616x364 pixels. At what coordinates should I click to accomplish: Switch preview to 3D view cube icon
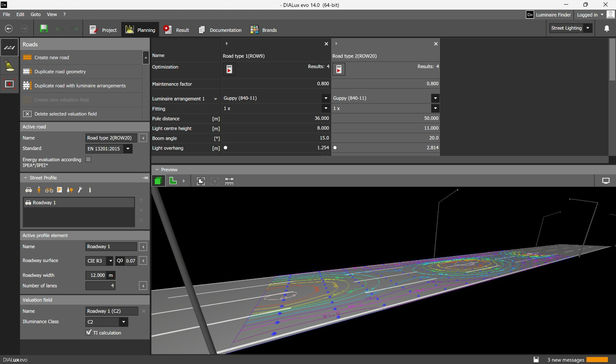point(158,181)
